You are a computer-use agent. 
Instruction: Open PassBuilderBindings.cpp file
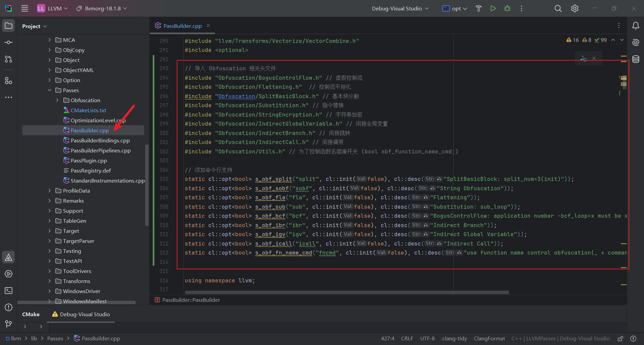97,140
